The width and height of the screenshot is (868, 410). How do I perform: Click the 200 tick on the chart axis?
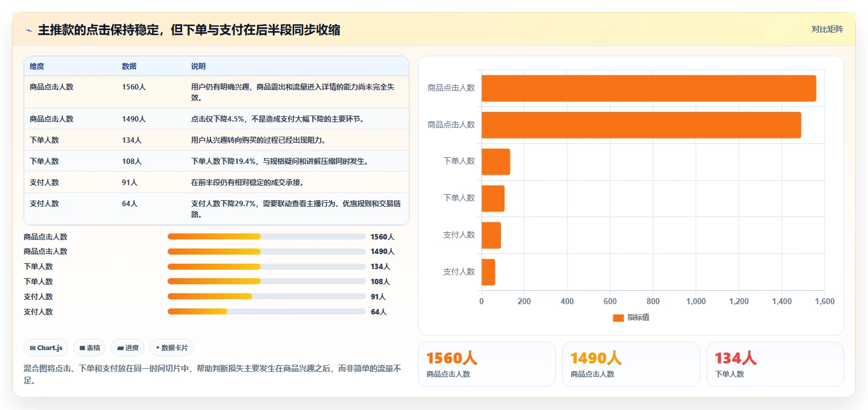(524, 302)
